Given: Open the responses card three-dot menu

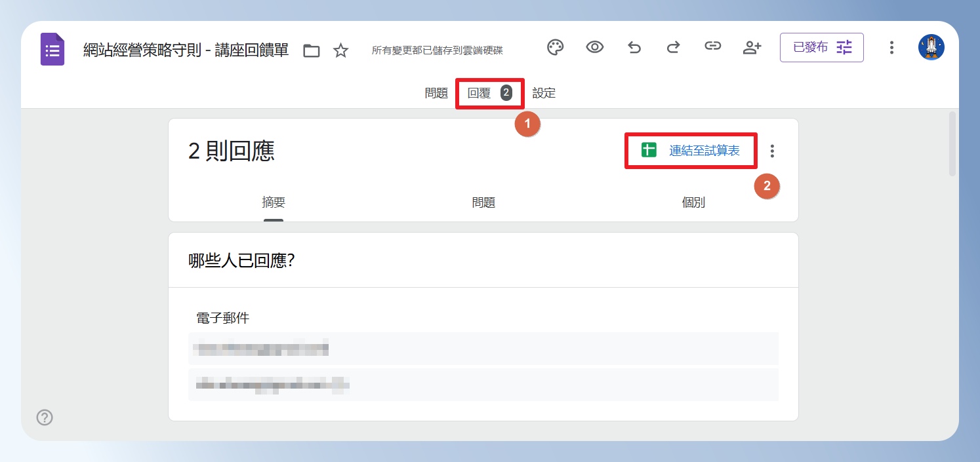Looking at the screenshot, I should click(x=772, y=151).
